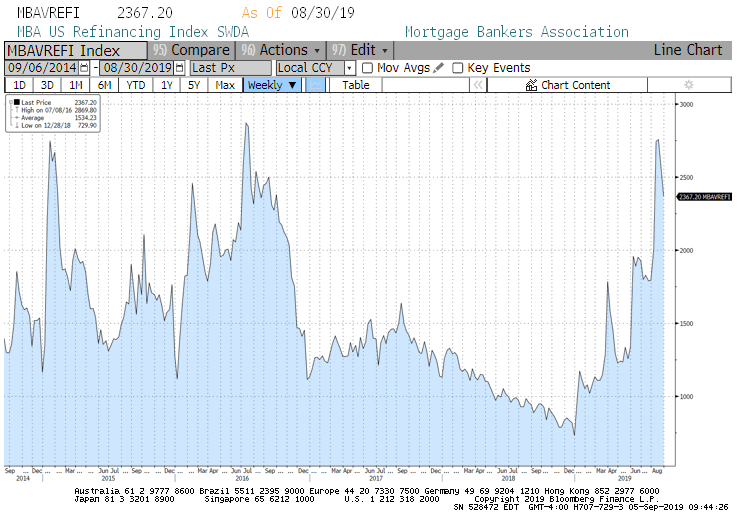This screenshot has height=531, width=737.
Task: Select the 1Y time range
Action: pos(167,85)
